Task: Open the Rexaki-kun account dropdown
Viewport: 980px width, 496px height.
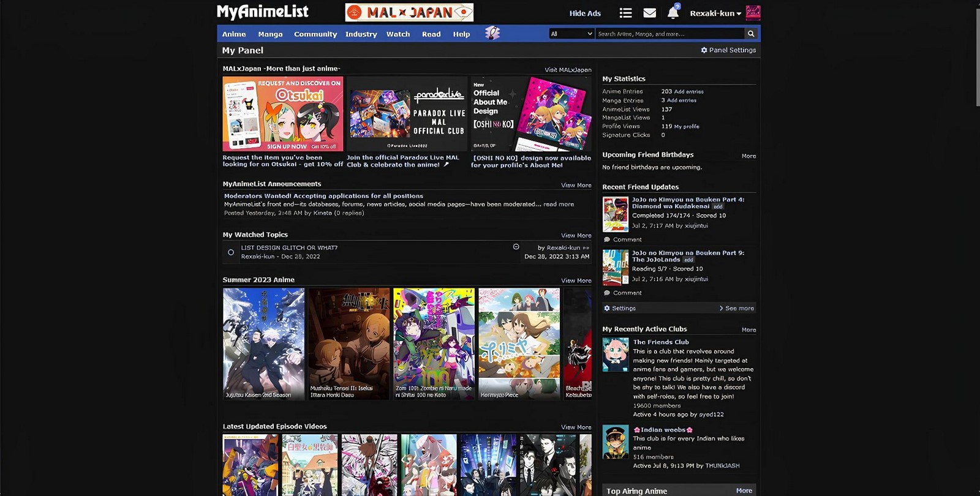Action: pos(715,13)
